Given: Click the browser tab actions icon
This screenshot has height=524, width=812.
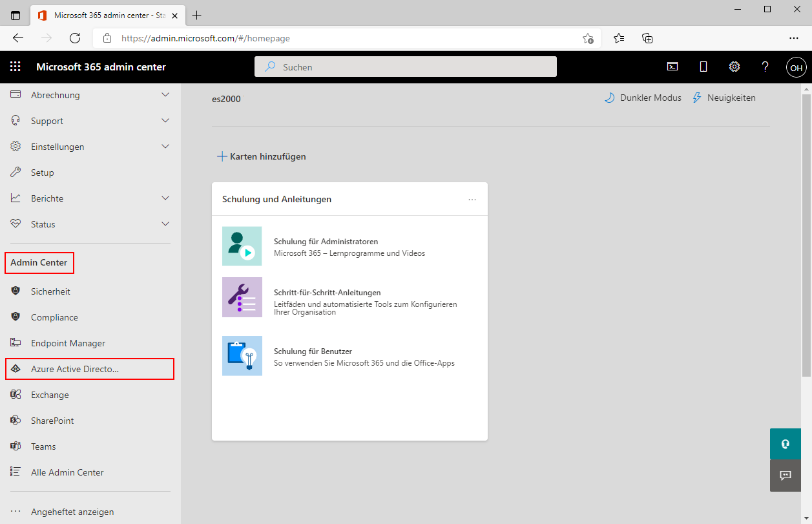Looking at the screenshot, I should point(16,16).
